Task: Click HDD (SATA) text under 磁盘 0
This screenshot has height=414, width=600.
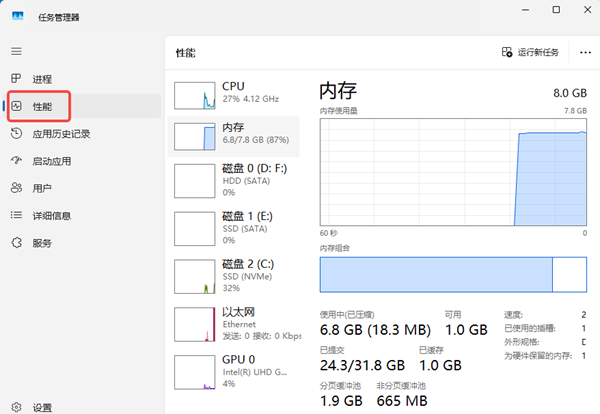Action: [x=246, y=181]
